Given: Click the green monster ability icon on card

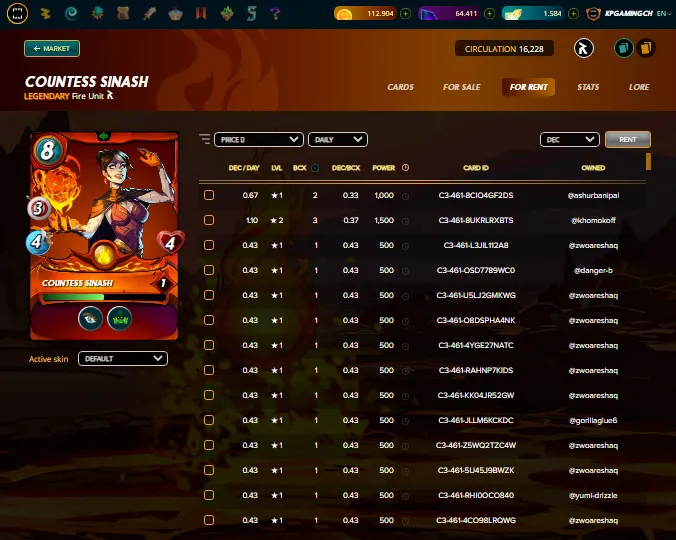Looking at the screenshot, I should pyautogui.click(x=119, y=318).
